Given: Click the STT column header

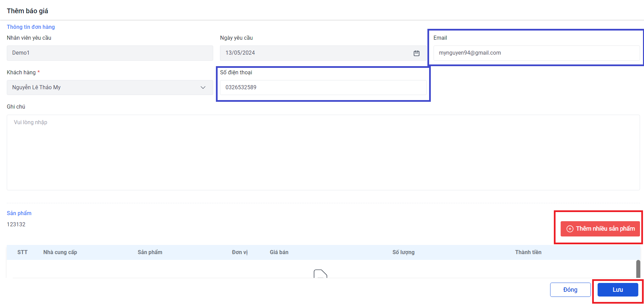Looking at the screenshot, I should pos(22,252).
